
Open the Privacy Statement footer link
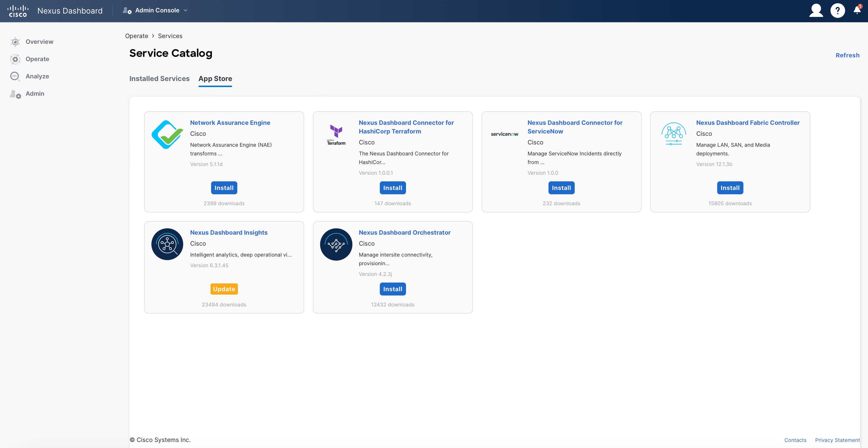point(837,440)
